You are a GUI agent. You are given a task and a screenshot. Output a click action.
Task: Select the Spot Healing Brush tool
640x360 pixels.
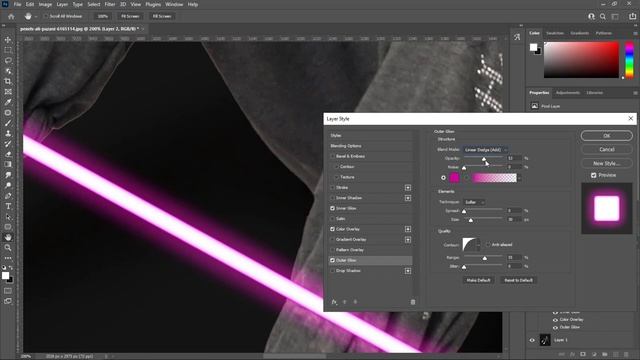[8, 113]
